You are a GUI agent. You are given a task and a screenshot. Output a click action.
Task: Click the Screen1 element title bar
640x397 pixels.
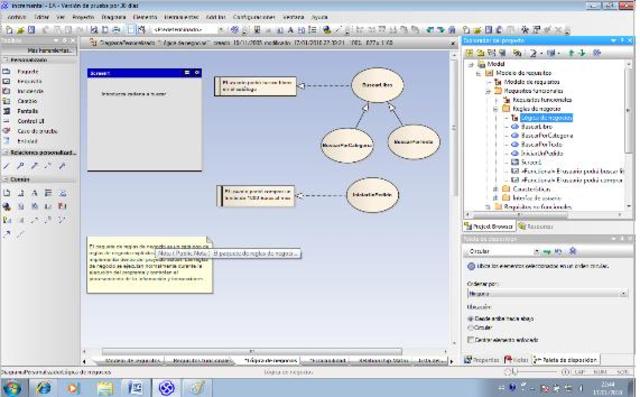pyautogui.click(x=144, y=73)
